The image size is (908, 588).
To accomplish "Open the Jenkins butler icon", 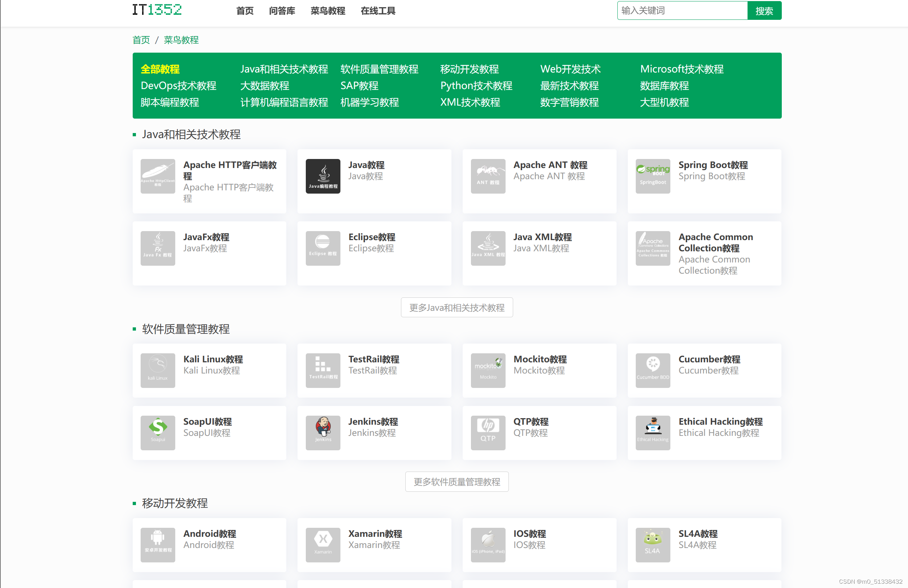I will 323,433.
